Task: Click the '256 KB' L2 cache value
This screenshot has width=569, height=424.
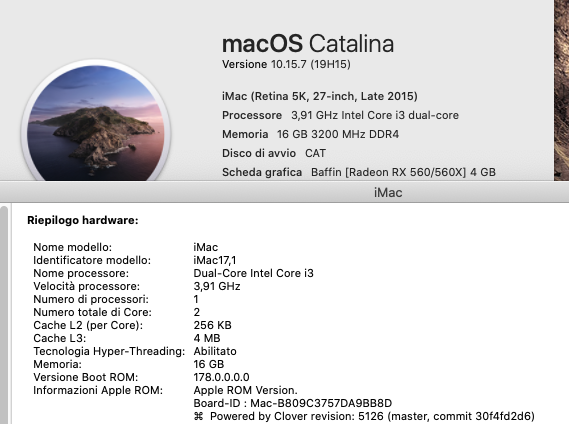Action: (212, 325)
